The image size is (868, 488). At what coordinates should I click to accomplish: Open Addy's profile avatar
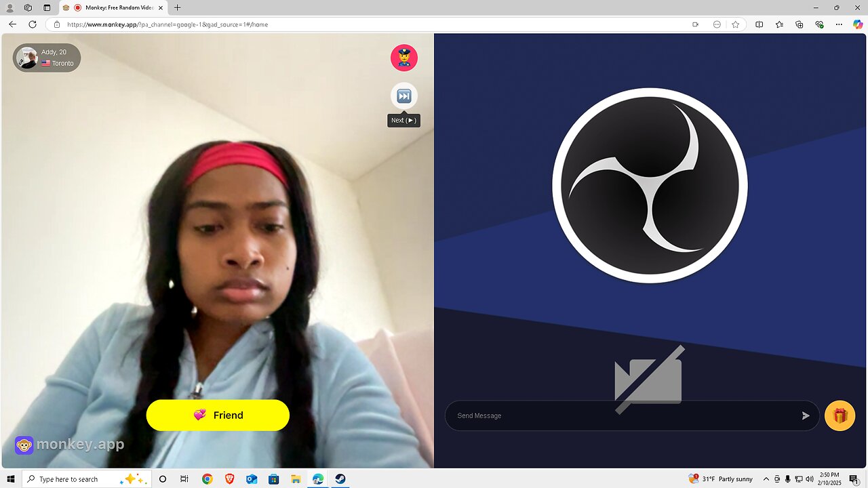(26, 58)
